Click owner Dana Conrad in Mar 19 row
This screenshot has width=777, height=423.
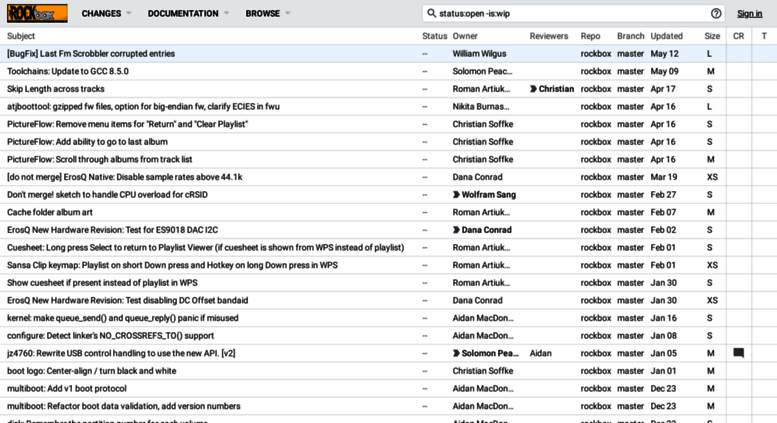[477, 177]
